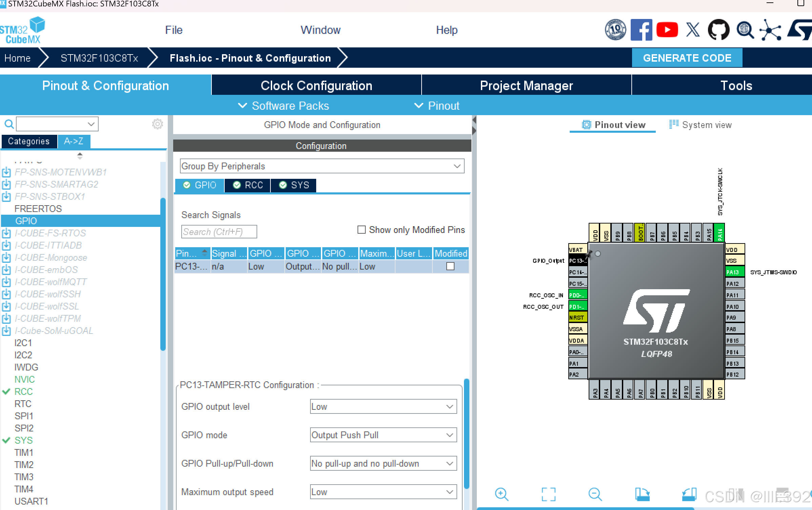Viewport: 812px width, 510px height.
Task: Zoom in on the chip pinout
Action: point(501,494)
